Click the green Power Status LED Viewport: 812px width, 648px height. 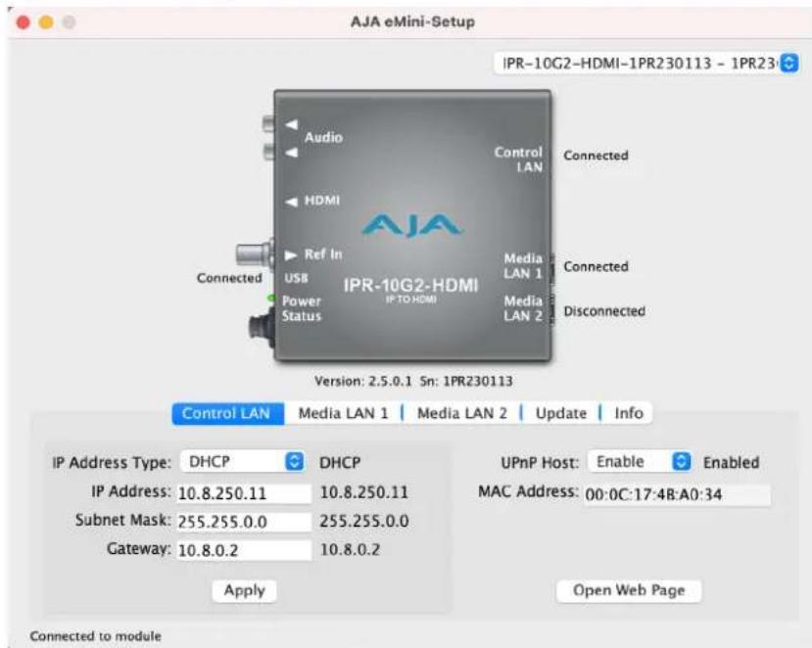(x=270, y=299)
